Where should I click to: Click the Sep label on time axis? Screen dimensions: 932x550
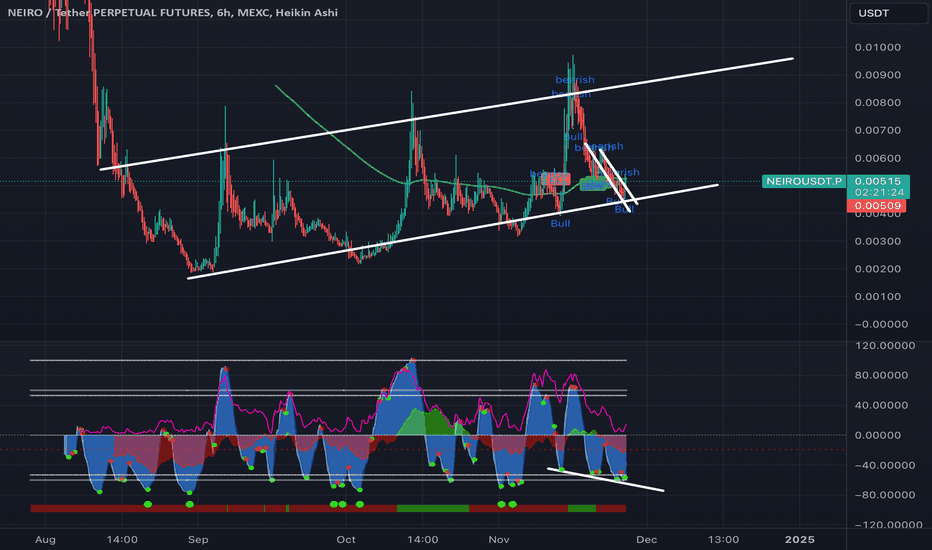tap(198, 540)
